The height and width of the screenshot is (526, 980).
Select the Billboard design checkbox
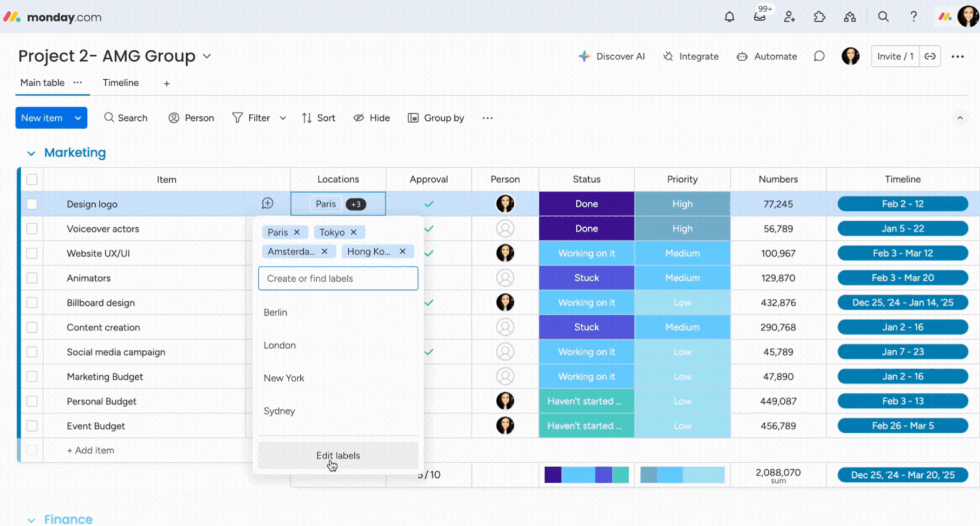[32, 303]
